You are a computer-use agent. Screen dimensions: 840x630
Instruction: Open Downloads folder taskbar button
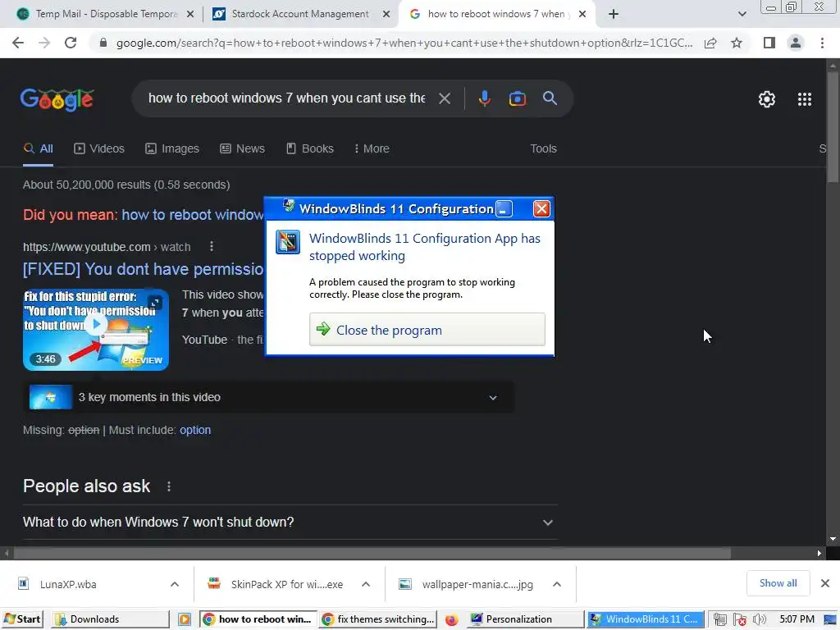[x=111, y=619]
